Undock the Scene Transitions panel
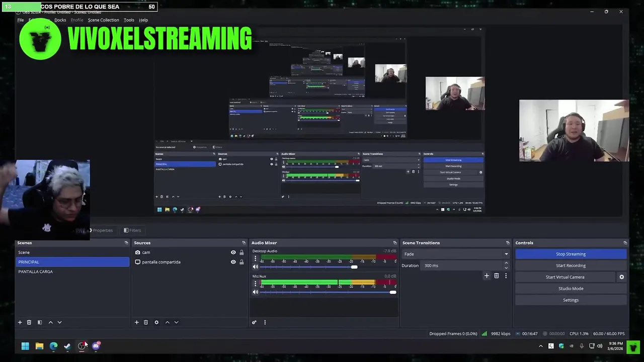Viewport: 644px width, 362px height. 508,243
